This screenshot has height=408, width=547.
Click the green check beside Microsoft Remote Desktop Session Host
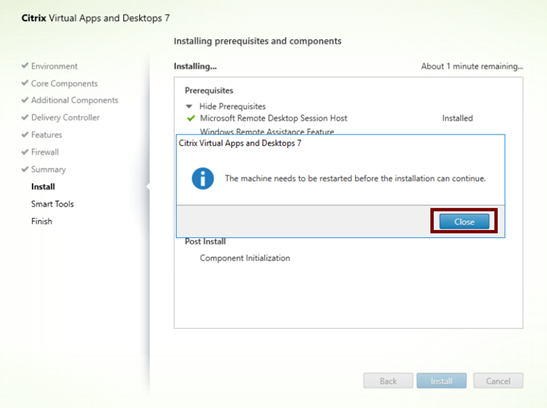pyautogui.click(x=191, y=118)
